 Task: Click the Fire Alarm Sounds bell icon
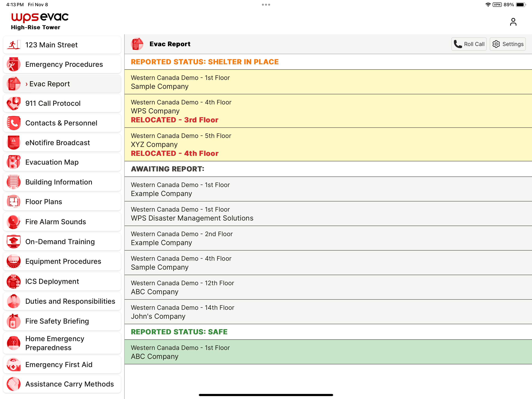14,222
